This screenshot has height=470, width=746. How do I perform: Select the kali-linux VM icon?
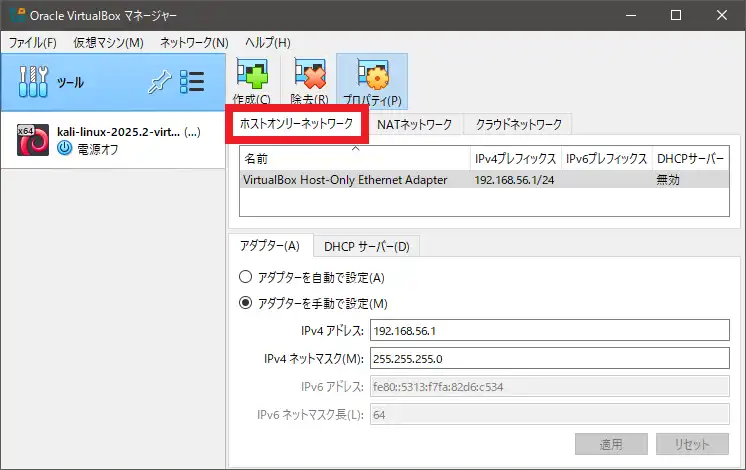click(33, 140)
